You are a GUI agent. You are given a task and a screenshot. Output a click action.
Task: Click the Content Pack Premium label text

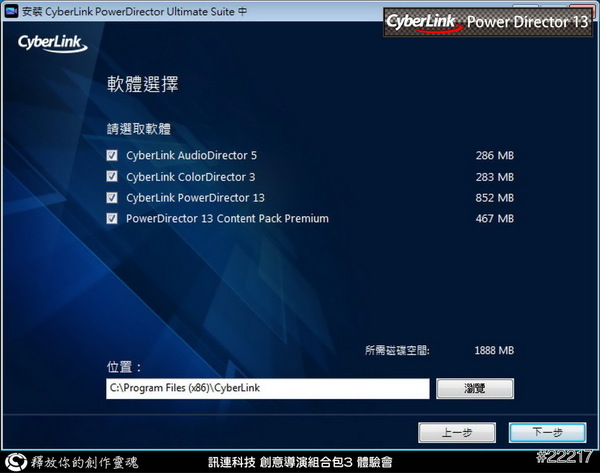(x=227, y=219)
